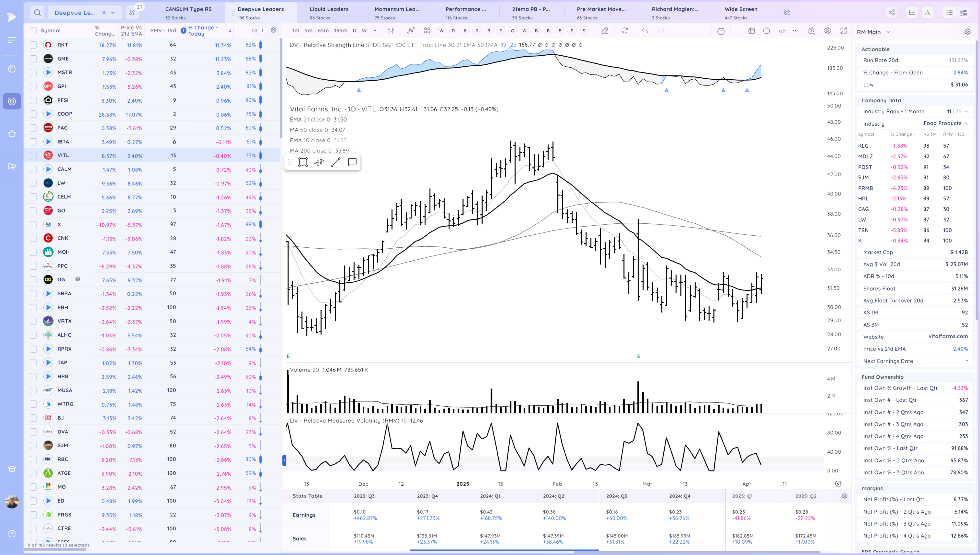Toggle the select-all Symbol checkbox

pyautogui.click(x=33, y=31)
